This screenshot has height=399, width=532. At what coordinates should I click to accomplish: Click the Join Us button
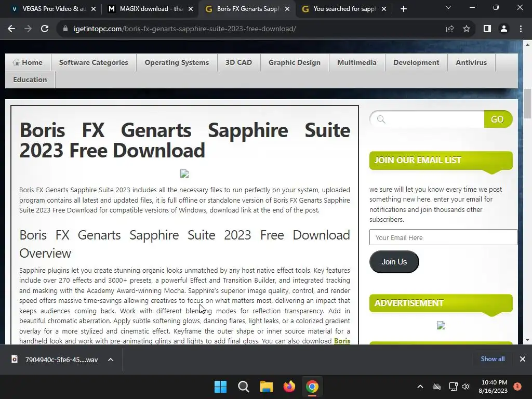pos(394,262)
